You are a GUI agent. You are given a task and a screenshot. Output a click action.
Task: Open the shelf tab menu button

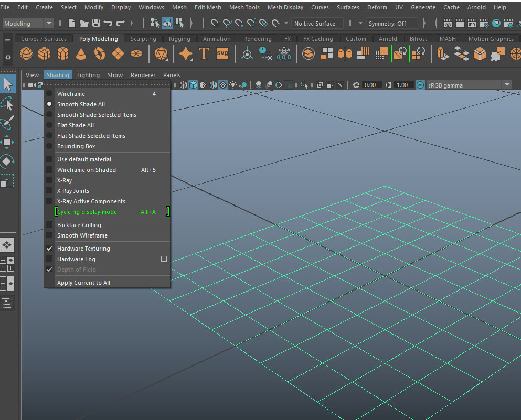coord(8,40)
